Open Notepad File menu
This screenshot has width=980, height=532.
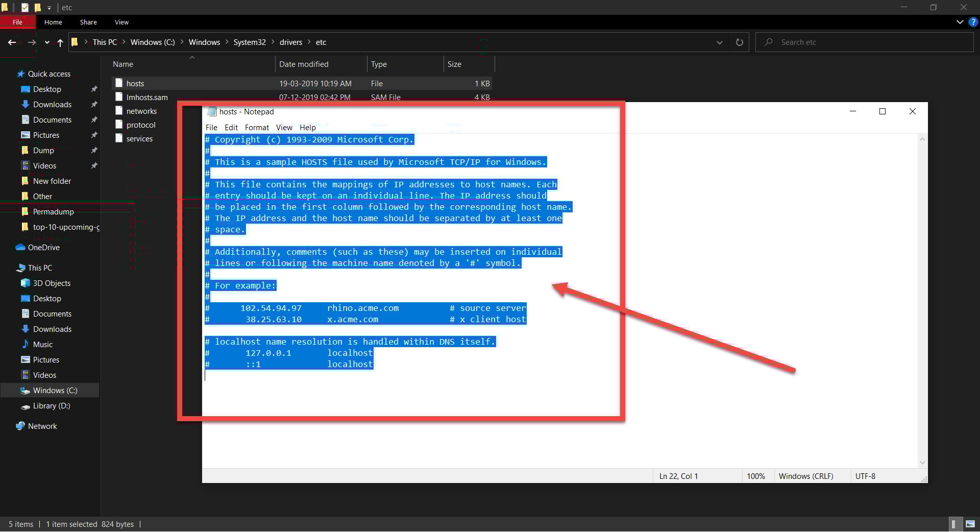click(x=211, y=128)
